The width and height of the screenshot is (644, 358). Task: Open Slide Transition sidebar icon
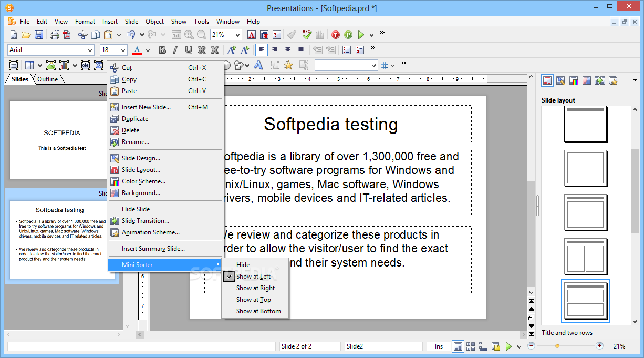click(600, 80)
